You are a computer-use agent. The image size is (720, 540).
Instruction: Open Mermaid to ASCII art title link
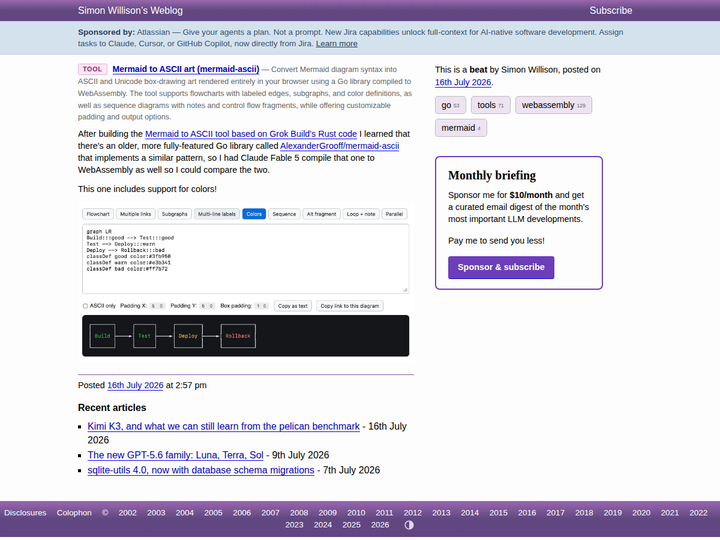(186, 69)
